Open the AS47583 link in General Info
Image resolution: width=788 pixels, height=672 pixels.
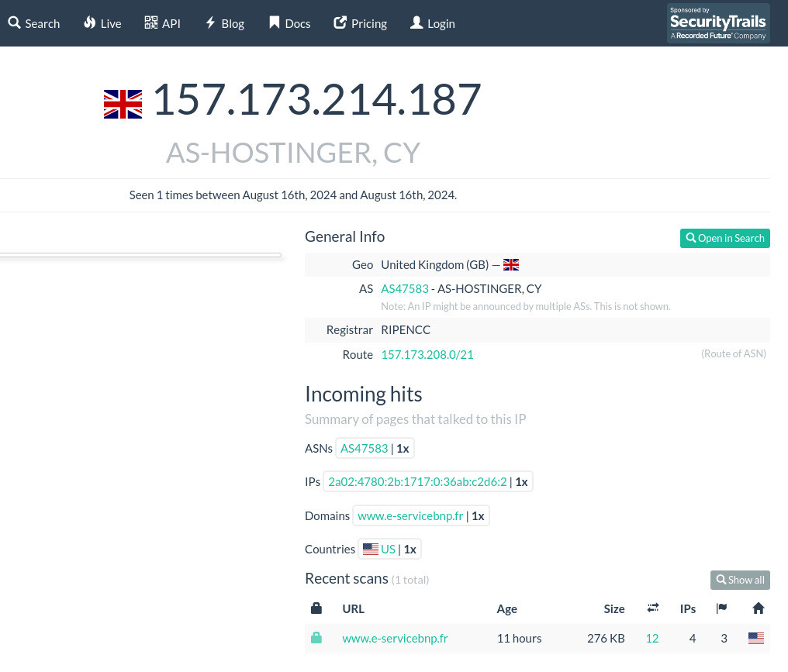click(405, 289)
